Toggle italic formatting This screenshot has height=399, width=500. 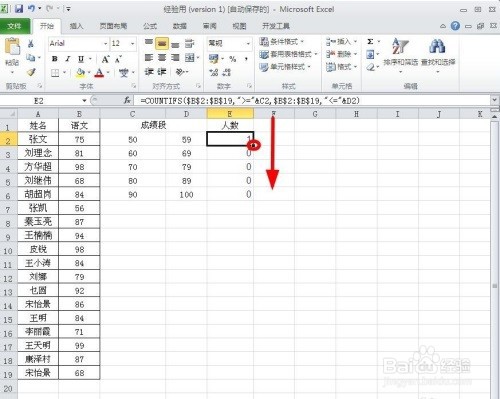68,59
